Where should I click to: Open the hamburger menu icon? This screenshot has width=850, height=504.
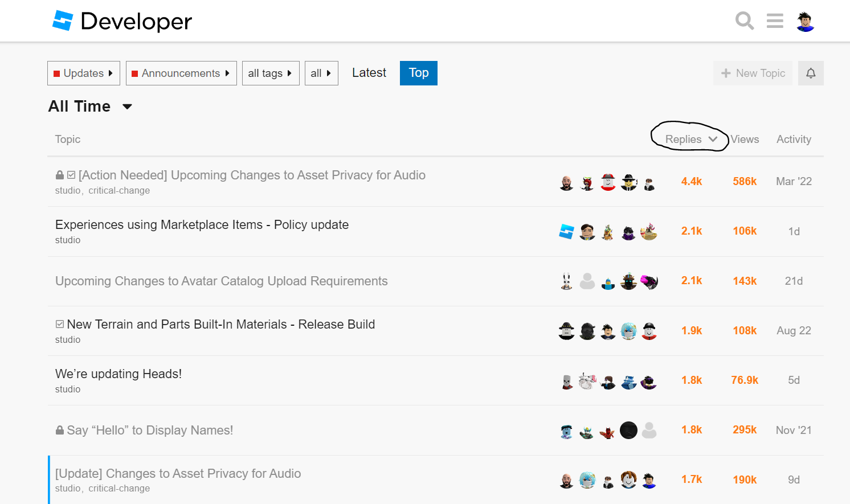(775, 21)
